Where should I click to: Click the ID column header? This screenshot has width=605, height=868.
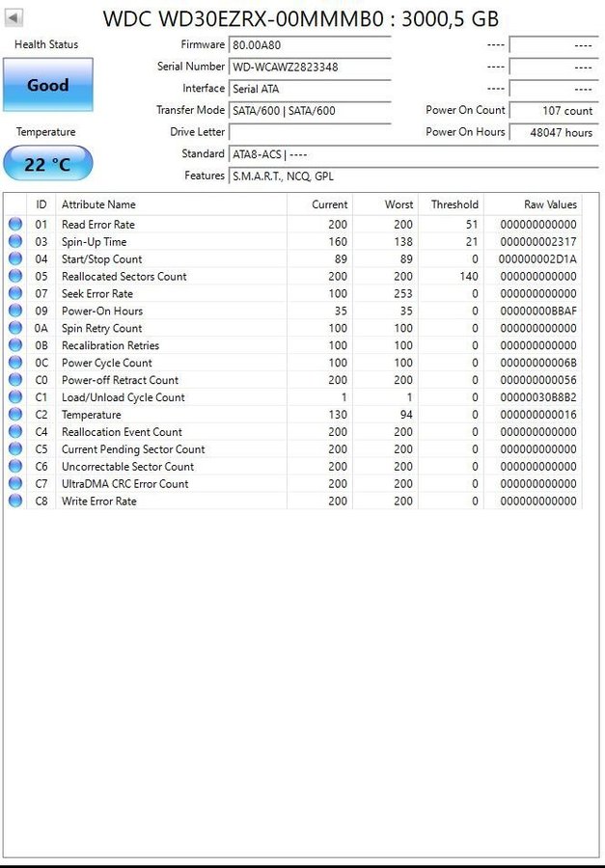41,204
